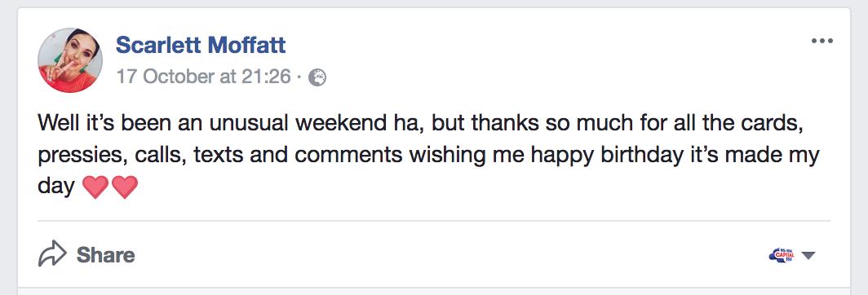
Task: Click the "Moffatt" surname in the header
Action: click(246, 45)
